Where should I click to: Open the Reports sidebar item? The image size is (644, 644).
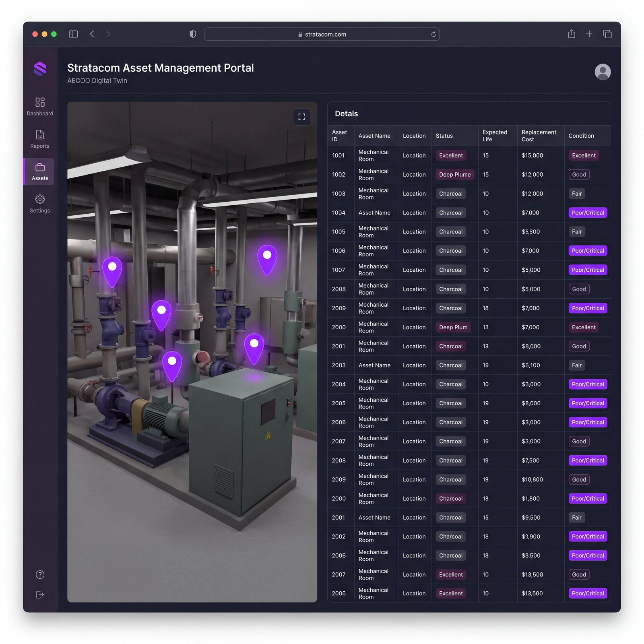40,139
